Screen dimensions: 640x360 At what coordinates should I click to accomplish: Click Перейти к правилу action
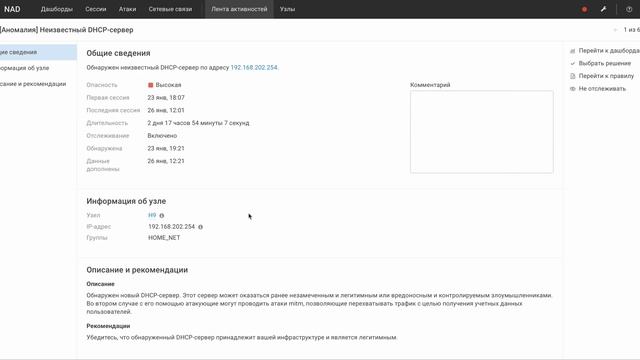click(606, 76)
